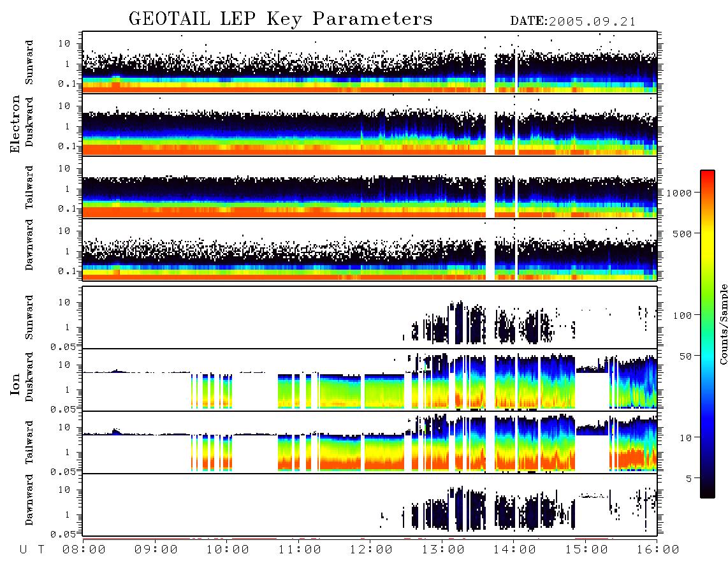Screen dimensions: 728x561
Task: Click the "Ion" group axis label
Action: pyautogui.click(x=15, y=384)
